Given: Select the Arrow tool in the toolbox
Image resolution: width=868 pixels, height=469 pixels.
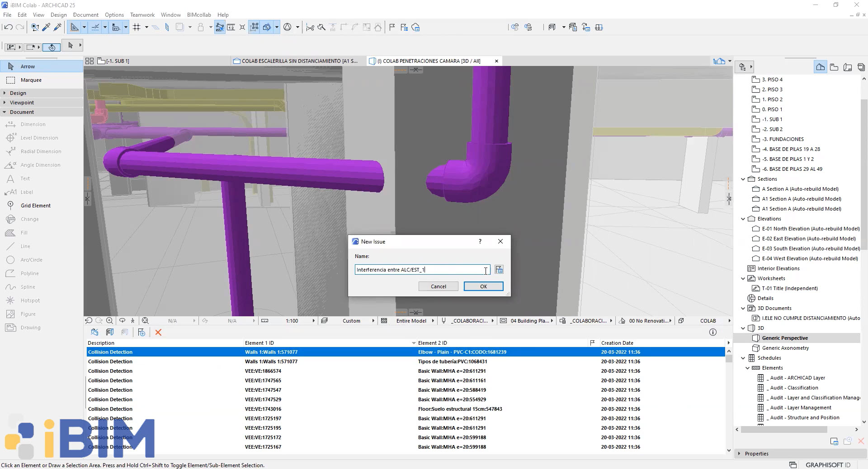Looking at the screenshot, I should (28, 66).
